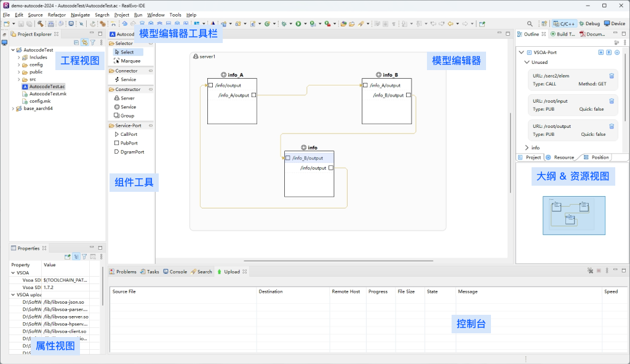
Task: Expand the base_aarch64 project
Action: tap(14, 108)
